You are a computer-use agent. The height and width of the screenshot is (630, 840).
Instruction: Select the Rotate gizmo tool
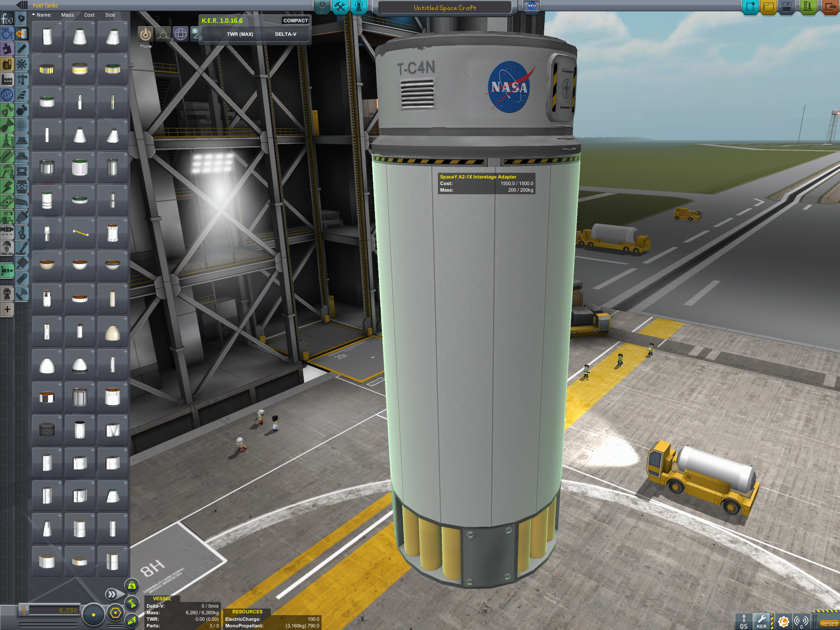(181, 34)
